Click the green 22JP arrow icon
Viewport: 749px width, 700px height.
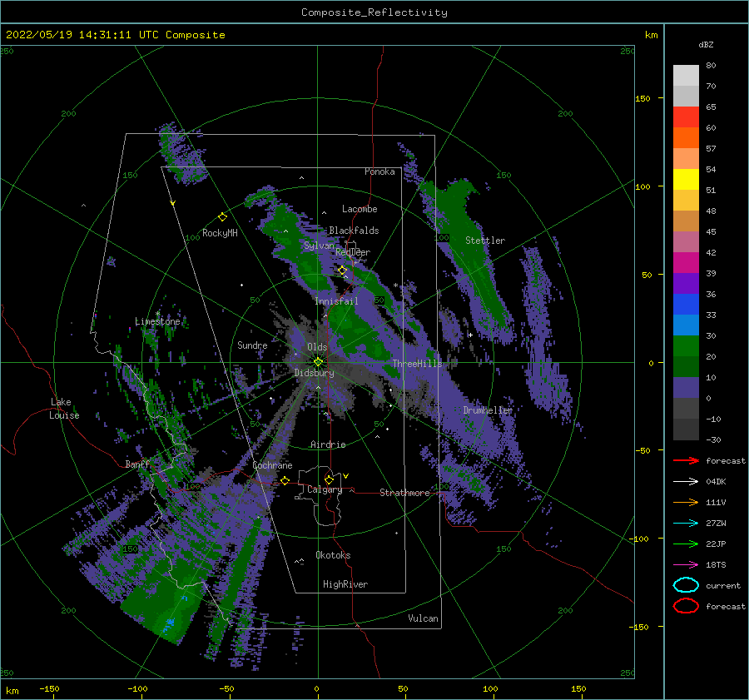coord(686,544)
